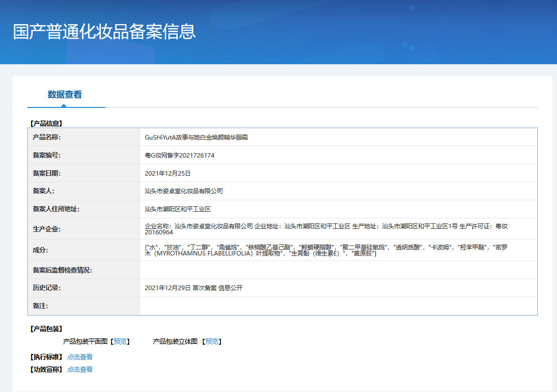Click the 备案编号 label cell
Viewport: 557px width, 392px height.
[84, 155]
